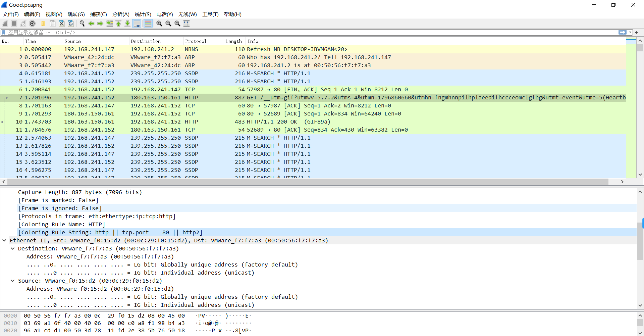
Task: Select packet 2 ARP Who has row
Action: (313, 57)
